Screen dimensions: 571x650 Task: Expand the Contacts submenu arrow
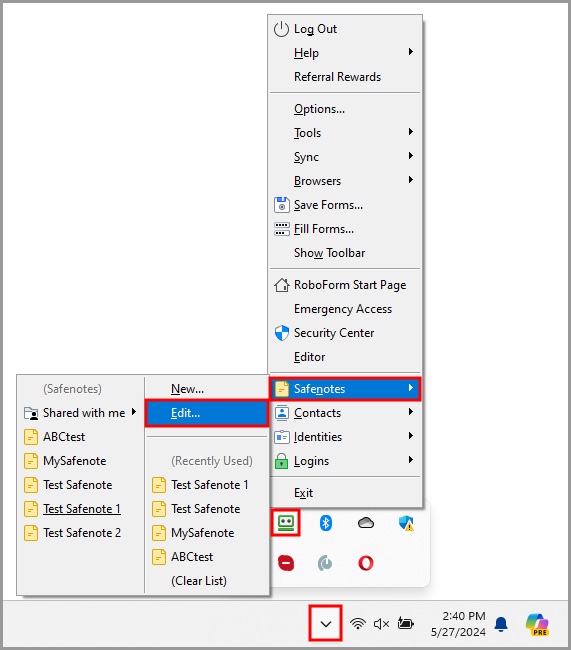[x=411, y=412]
